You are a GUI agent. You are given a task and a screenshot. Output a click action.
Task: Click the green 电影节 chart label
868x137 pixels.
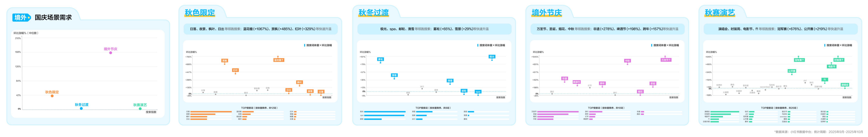(832, 67)
